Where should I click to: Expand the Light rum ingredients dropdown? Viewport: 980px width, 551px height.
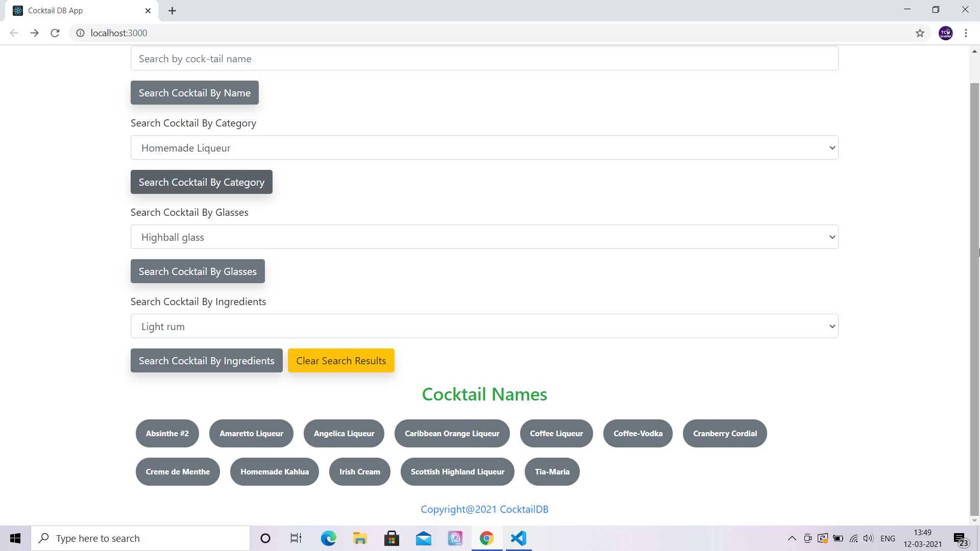pos(484,327)
